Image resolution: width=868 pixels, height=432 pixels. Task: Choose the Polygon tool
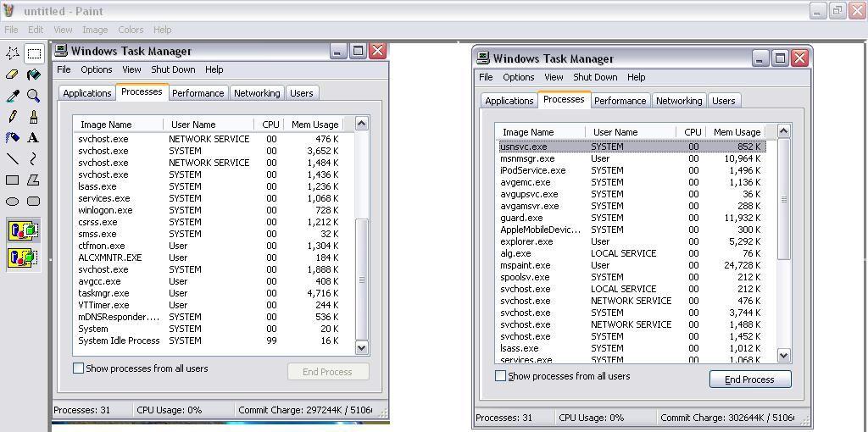click(34, 180)
